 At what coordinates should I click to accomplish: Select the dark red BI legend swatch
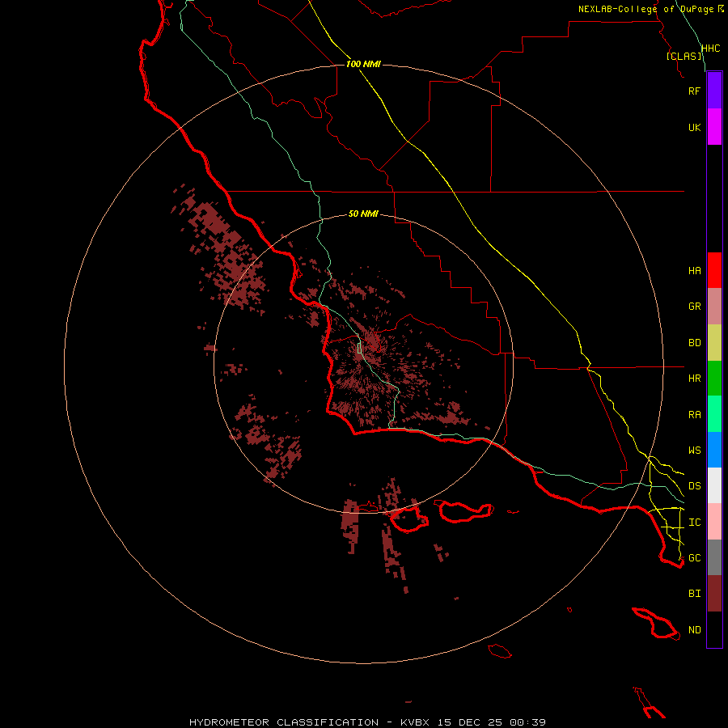tap(714, 594)
